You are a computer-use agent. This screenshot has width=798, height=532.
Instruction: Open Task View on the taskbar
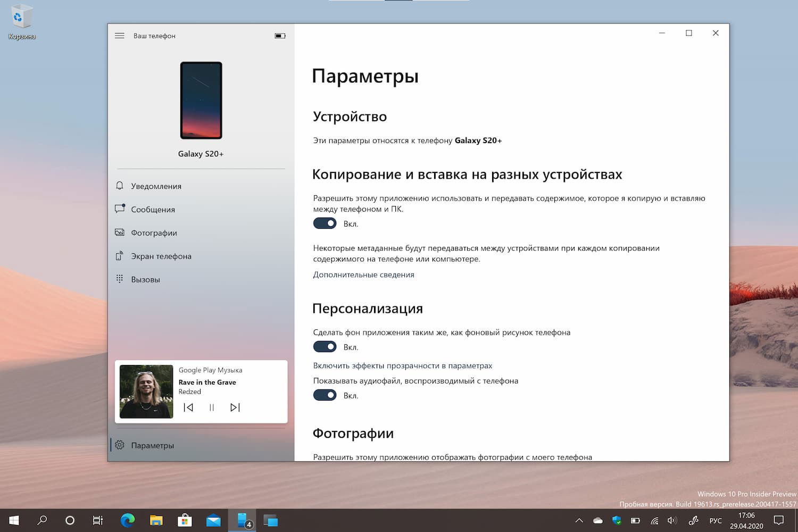coord(98,520)
